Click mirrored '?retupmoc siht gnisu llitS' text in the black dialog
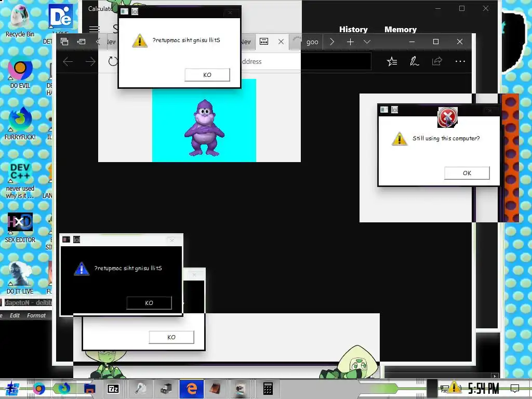Screen dimensions: 532x399 point(128,268)
